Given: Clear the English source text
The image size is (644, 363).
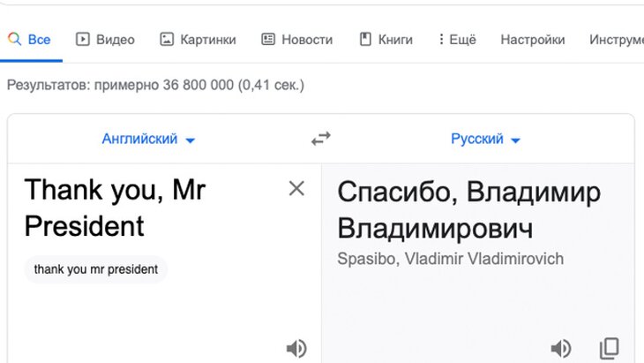Looking at the screenshot, I should click(x=296, y=188).
